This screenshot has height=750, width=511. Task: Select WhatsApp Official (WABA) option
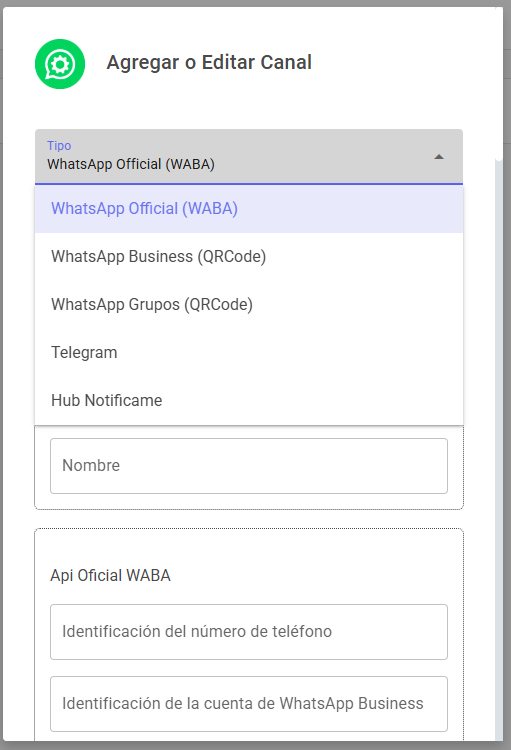(249, 209)
